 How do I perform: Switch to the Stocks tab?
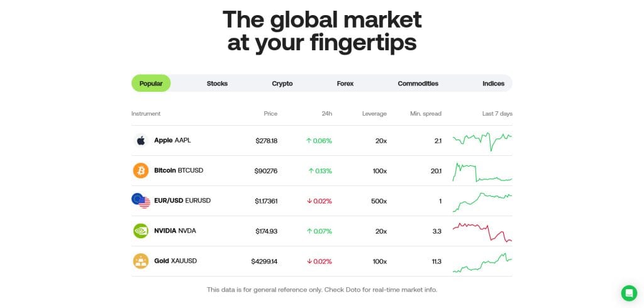tap(217, 84)
